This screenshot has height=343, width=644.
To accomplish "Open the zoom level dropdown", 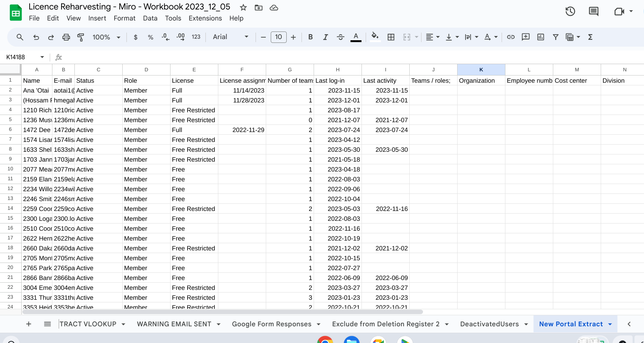I will 106,37.
